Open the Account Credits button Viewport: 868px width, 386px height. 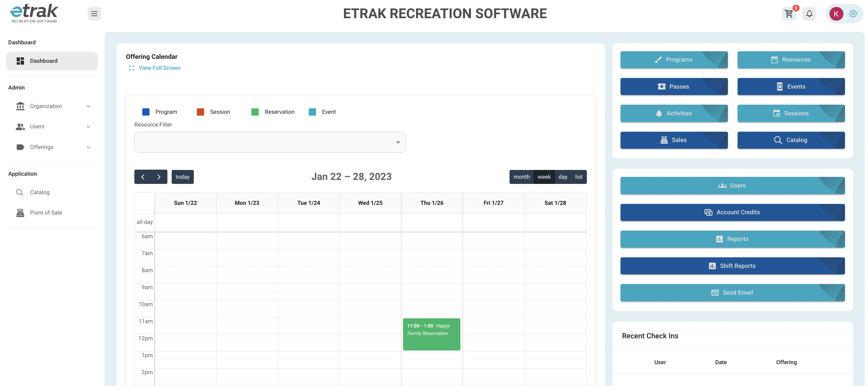pyautogui.click(x=732, y=212)
